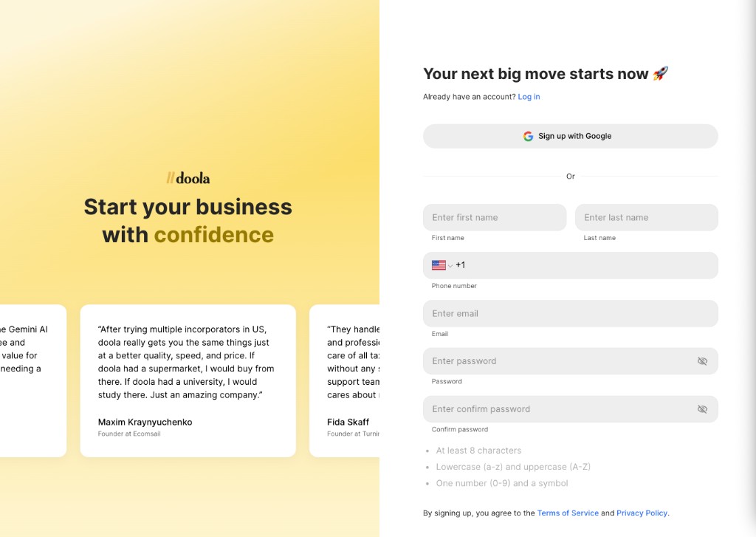756x537 pixels.
Task: Open the Terms of Service link
Action: click(568, 513)
